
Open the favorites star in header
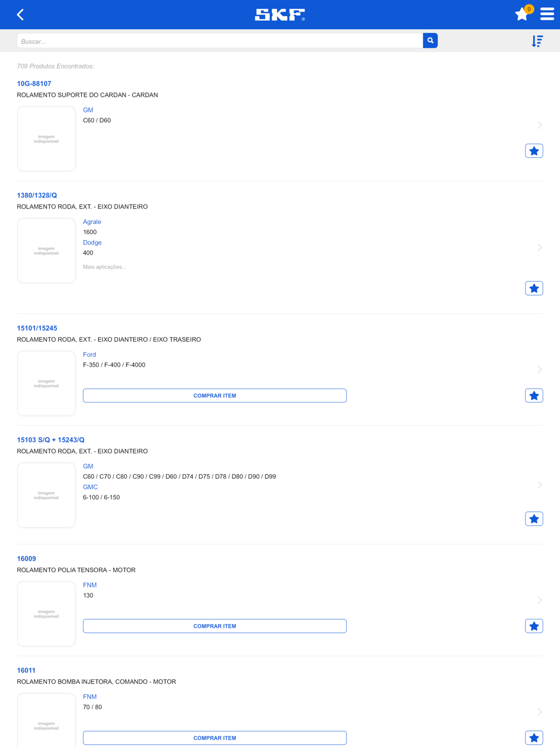point(521,15)
